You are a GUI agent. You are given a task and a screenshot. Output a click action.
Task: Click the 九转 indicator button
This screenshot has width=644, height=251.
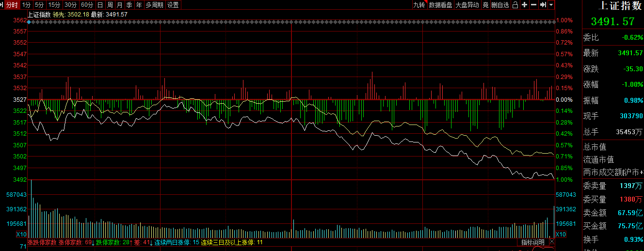(x=419, y=5)
